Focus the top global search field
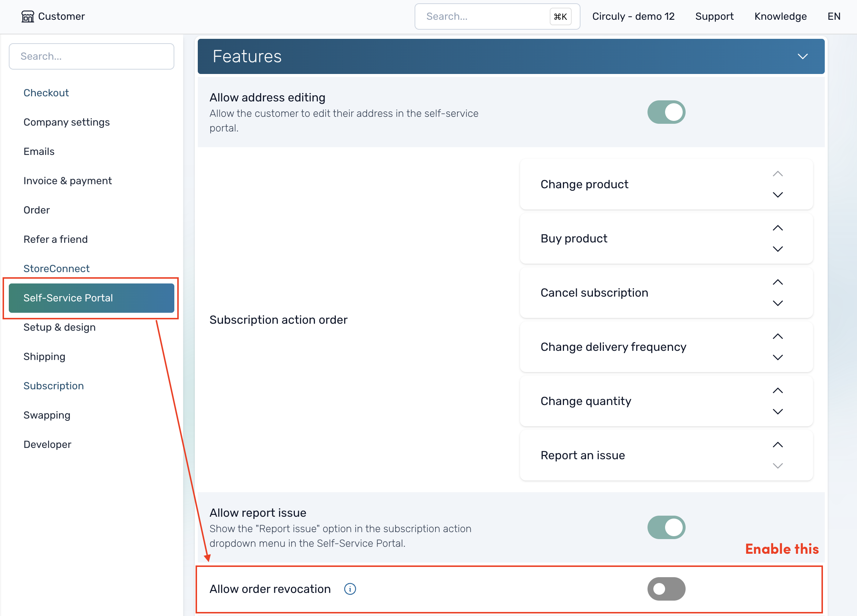 [497, 16]
